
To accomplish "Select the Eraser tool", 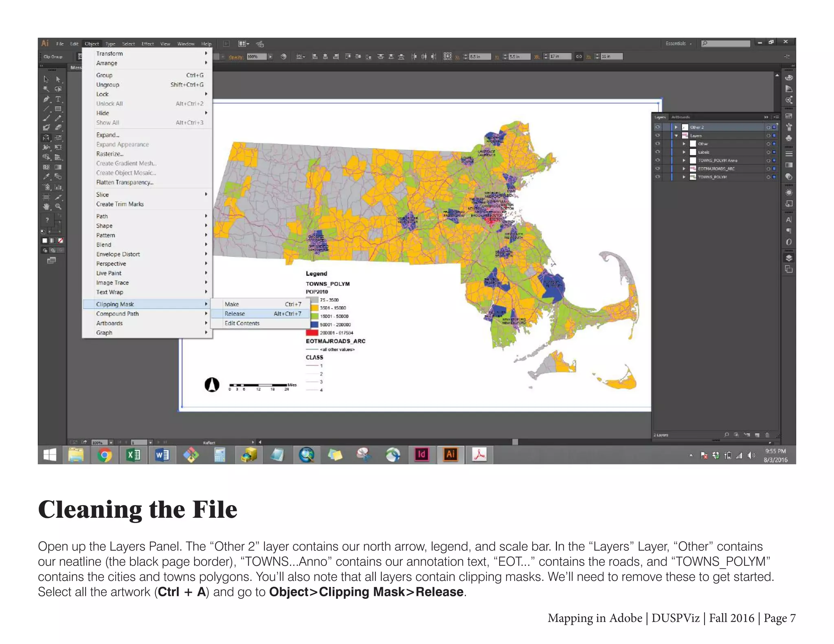I will click(x=58, y=128).
